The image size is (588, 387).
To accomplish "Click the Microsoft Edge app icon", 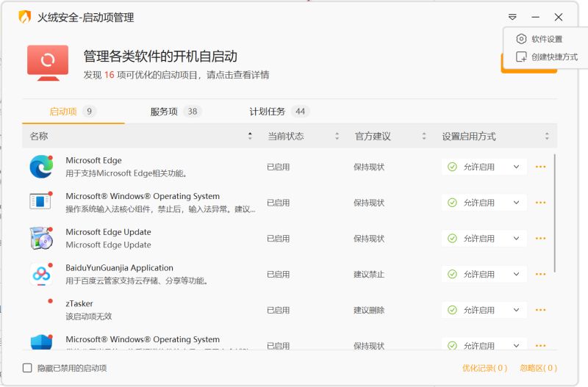I will click(x=41, y=167).
